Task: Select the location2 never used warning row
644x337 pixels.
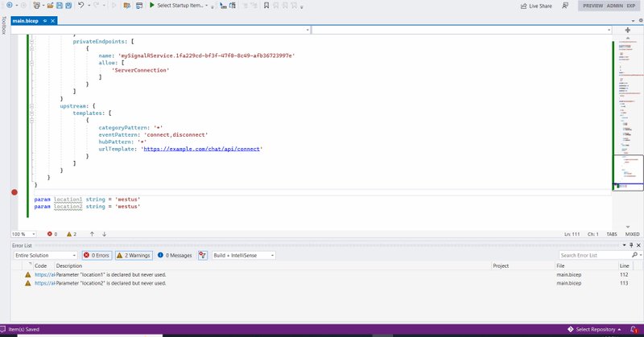Action: point(327,283)
